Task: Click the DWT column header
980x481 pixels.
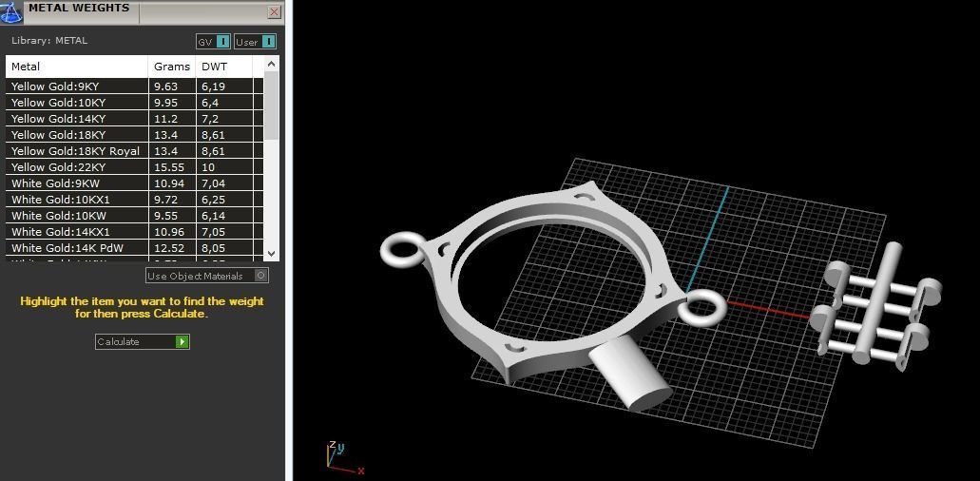Action: tap(223, 67)
